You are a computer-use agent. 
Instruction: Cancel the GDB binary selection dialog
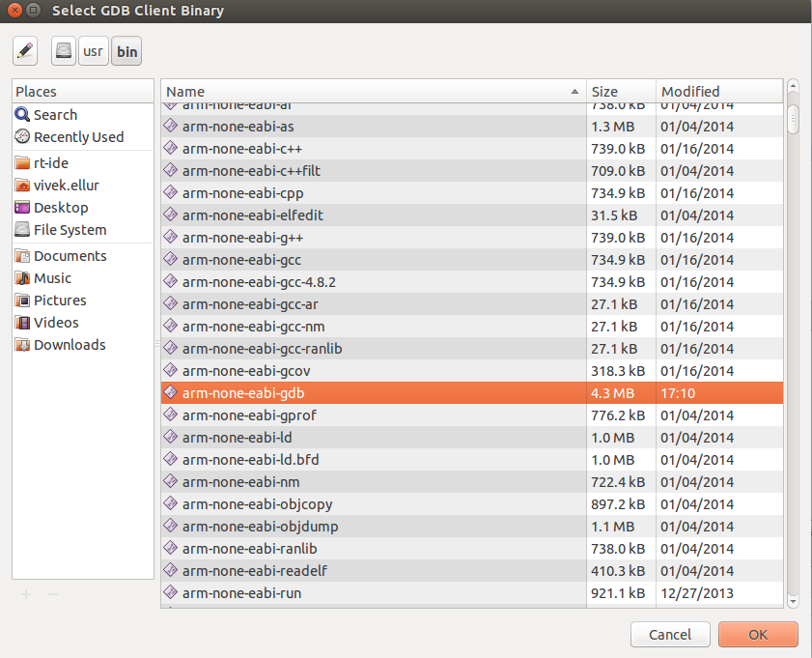(x=670, y=634)
